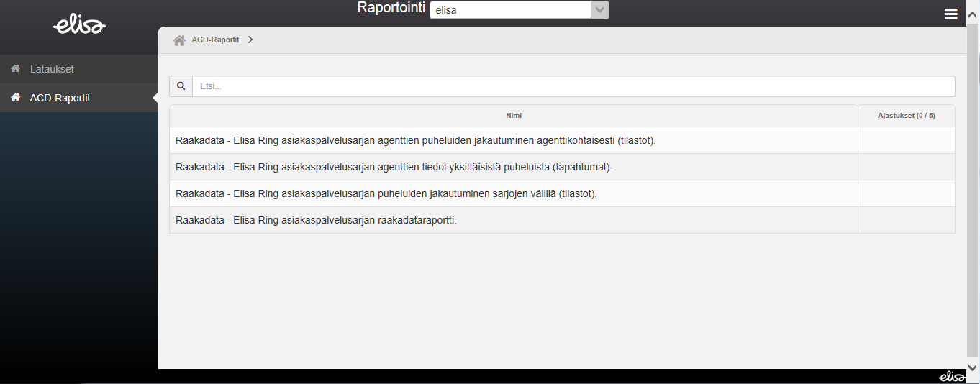Click the Ajastukset (0 / 5) column header
Screen dimensions: 980x384
coord(907,116)
